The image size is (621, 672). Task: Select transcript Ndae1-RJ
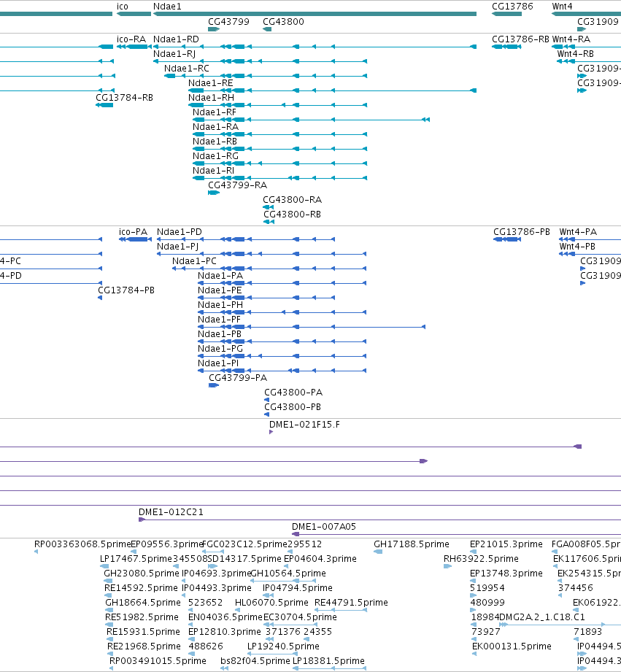point(174,54)
